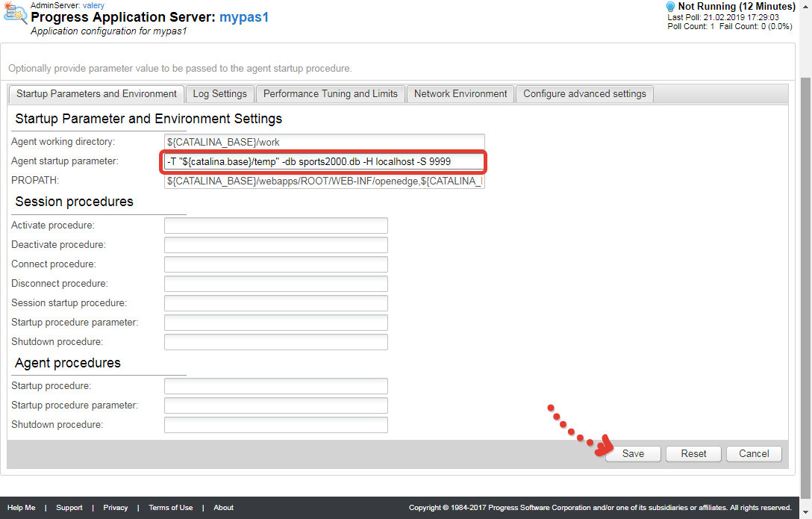Viewport: 812px width, 519px height.
Task: Focus the Agent working directory field
Action: coord(324,142)
